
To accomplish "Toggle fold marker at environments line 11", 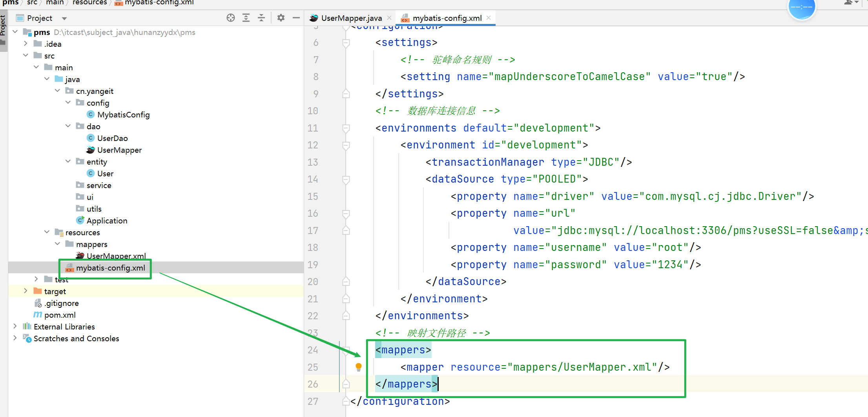I will pos(346,128).
